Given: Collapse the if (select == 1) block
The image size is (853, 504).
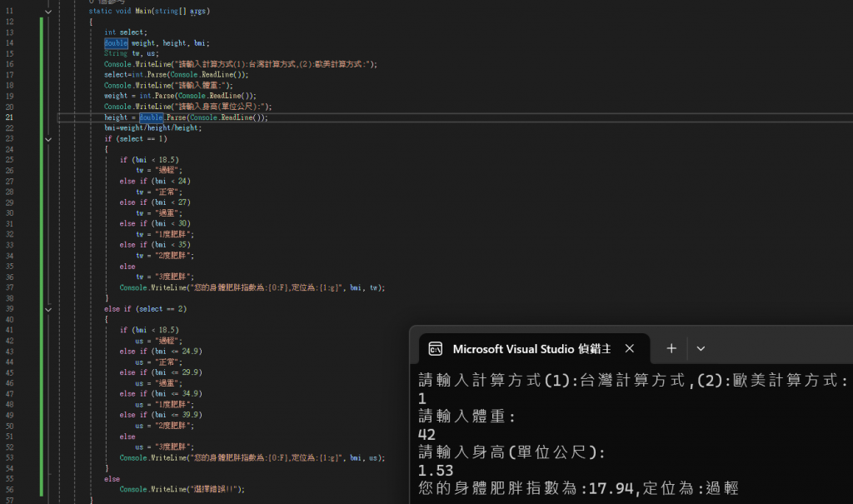Looking at the screenshot, I should pos(47,139).
